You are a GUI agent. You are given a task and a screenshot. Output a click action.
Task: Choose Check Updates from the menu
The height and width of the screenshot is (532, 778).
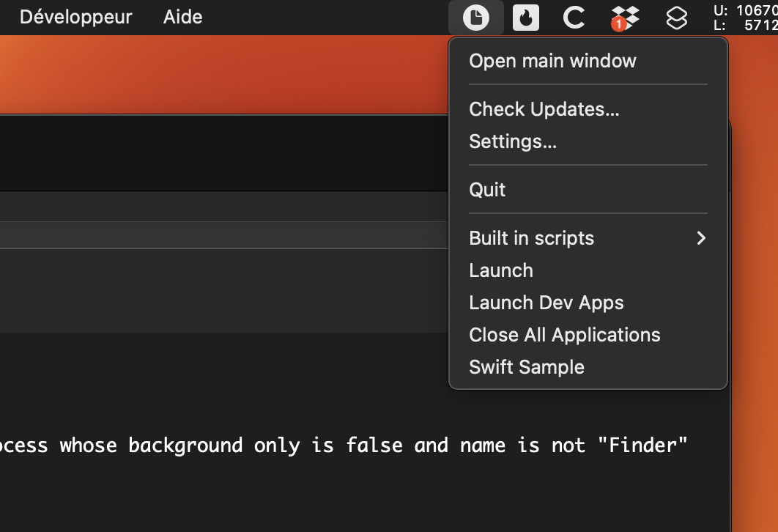544,109
